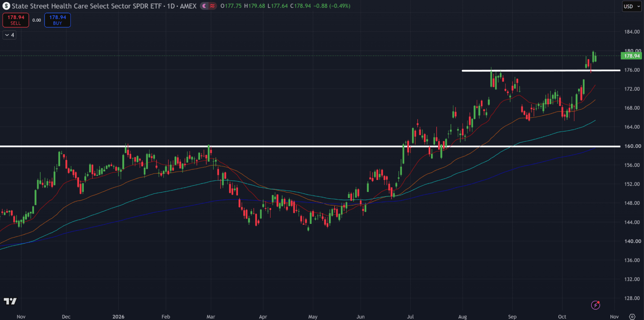
Task: Click the Jul label on time axis
Action: pos(410,317)
